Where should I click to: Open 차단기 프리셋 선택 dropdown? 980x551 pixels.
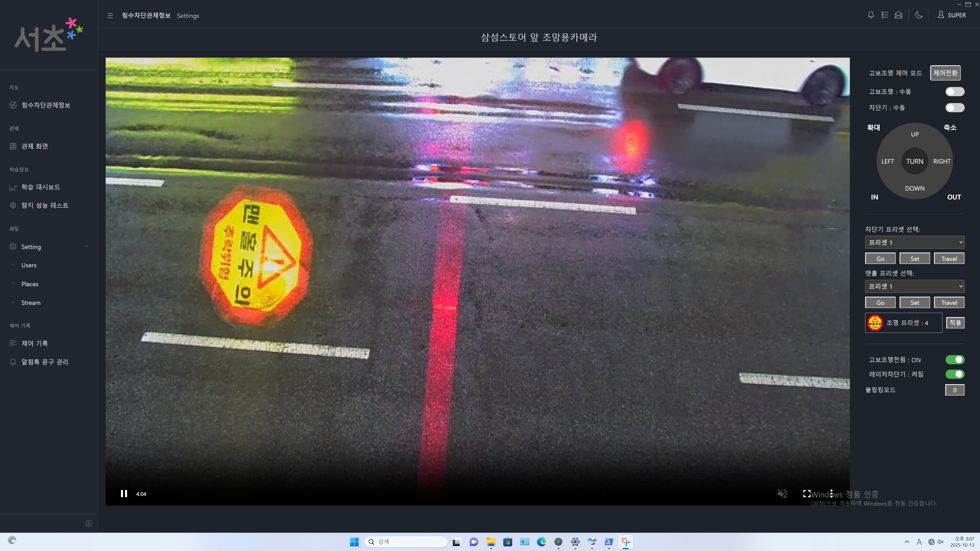914,242
